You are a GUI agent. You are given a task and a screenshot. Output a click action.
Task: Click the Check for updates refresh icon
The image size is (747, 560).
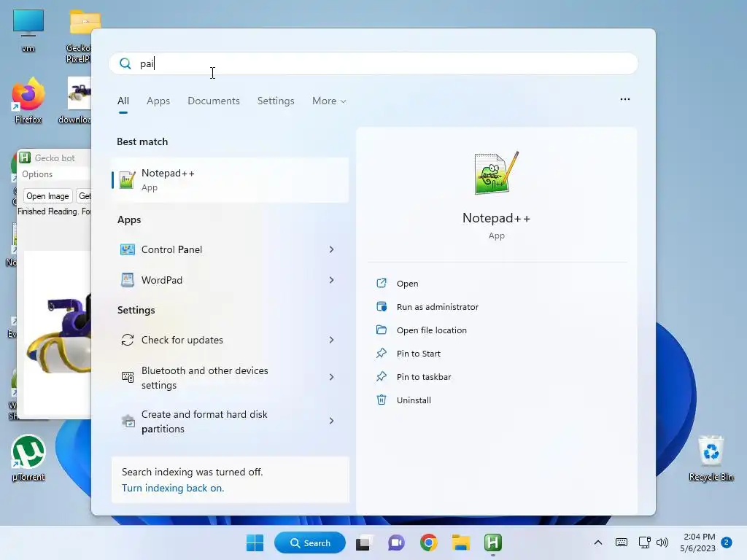point(127,340)
